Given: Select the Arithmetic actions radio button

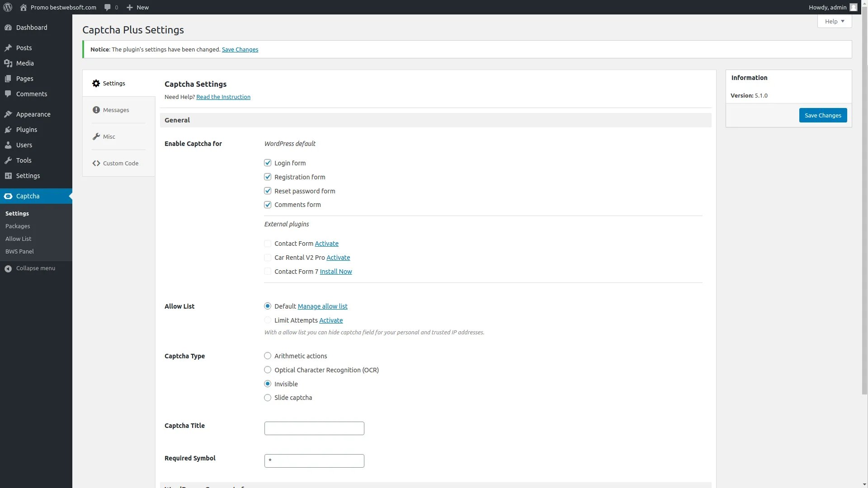Looking at the screenshot, I should point(267,356).
